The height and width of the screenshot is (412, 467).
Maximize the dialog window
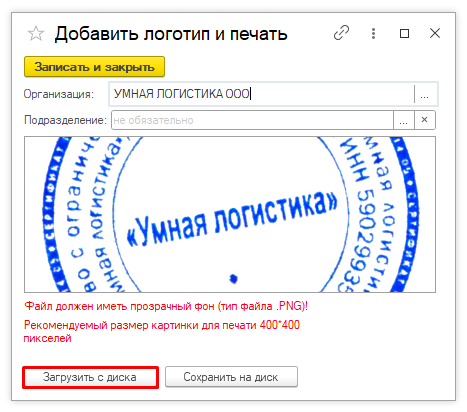[x=404, y=33]
